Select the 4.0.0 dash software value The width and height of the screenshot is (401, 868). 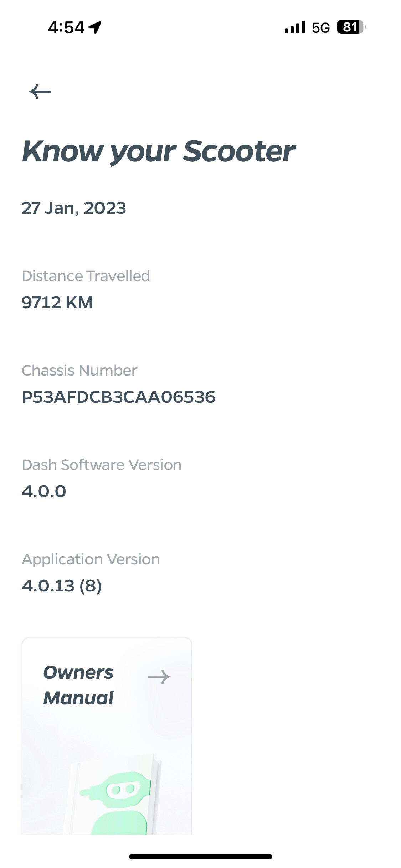pos(44,491)
